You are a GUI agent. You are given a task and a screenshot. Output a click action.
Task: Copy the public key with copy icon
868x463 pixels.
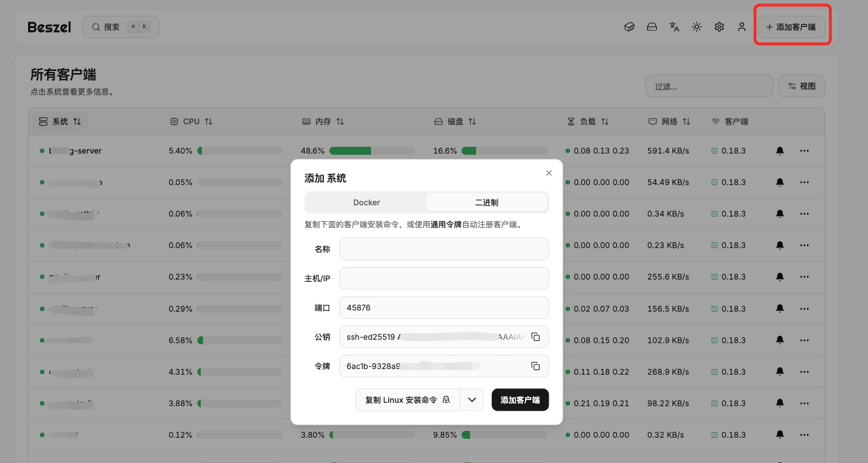coord(535,337)
